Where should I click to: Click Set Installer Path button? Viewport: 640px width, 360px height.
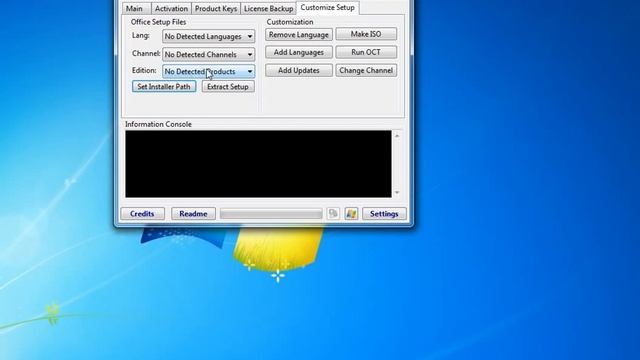click(164, 87)
